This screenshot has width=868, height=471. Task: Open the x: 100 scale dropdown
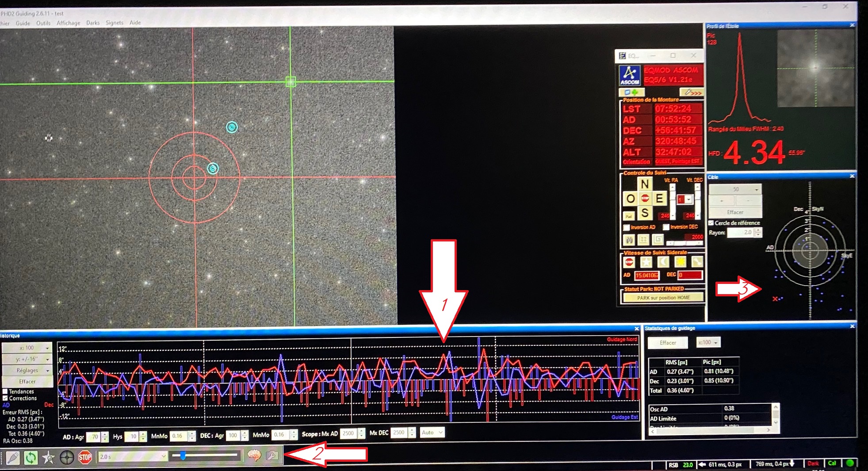27,348
